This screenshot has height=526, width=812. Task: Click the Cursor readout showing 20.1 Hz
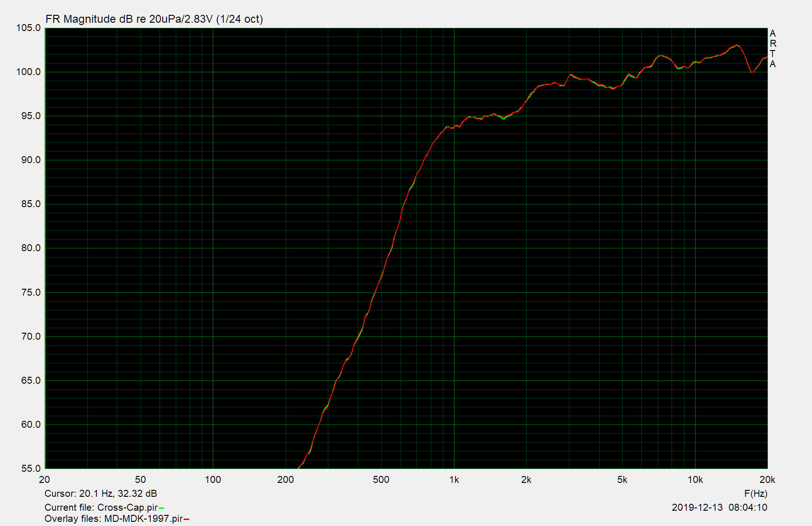pos(101,494)
